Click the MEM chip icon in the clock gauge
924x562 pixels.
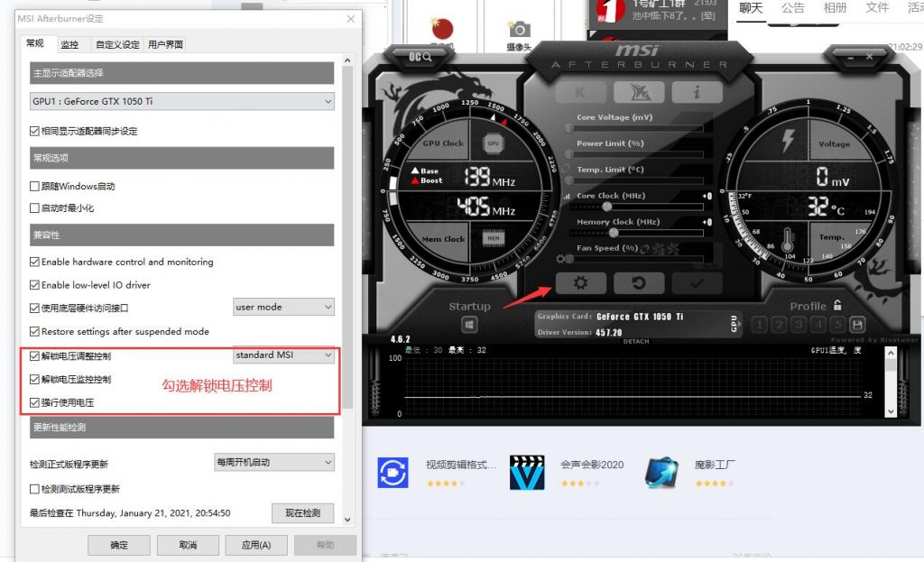coord(494,238)
